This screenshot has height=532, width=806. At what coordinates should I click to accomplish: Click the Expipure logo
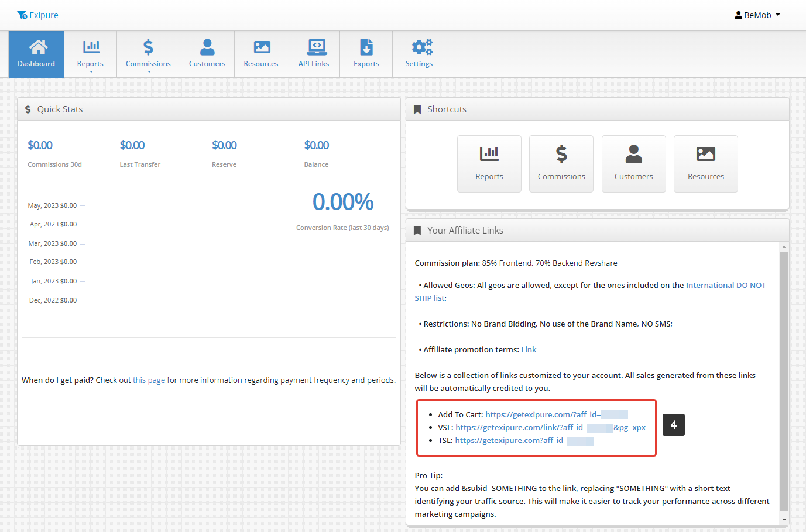pyautogui.click(x=38, y=15)
